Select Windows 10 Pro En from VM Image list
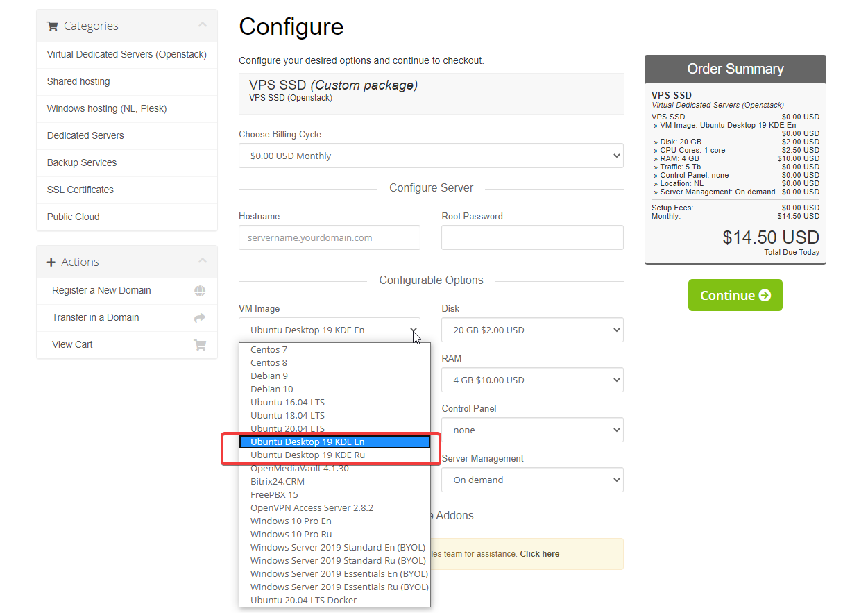The width and height of the screenshot is (868, 613). coord(291,521)
